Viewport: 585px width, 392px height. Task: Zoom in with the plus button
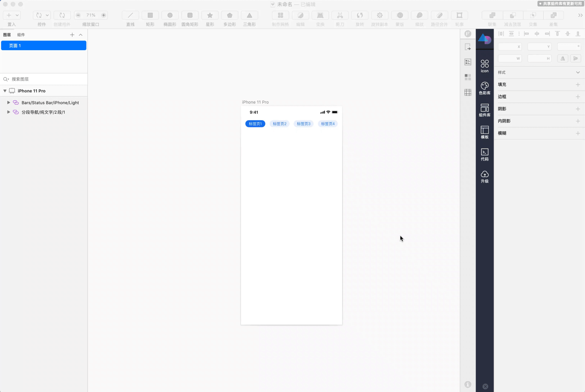(x=103, y=15)
